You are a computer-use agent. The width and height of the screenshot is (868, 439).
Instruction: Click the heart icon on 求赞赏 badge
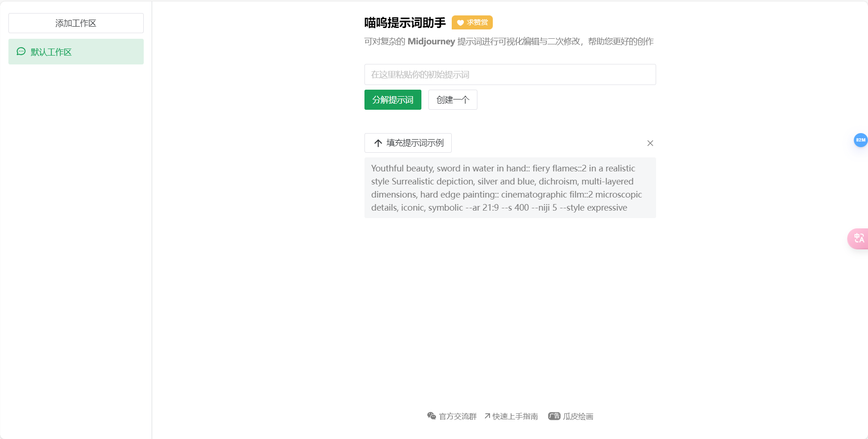coord(460,22)
